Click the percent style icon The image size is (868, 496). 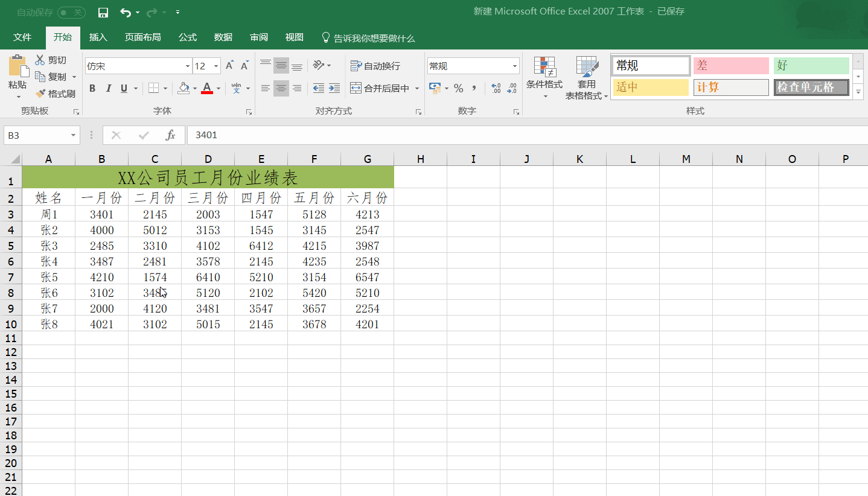pyautogui.click(x=459, y=88)
